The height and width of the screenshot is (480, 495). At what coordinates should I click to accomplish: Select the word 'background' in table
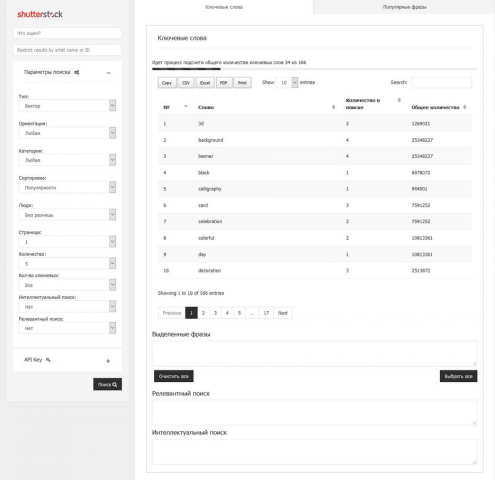pos(210,140)
